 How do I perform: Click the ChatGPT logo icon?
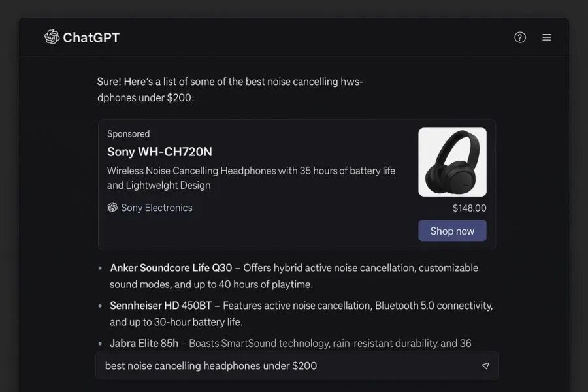click(x=52, y=37)
